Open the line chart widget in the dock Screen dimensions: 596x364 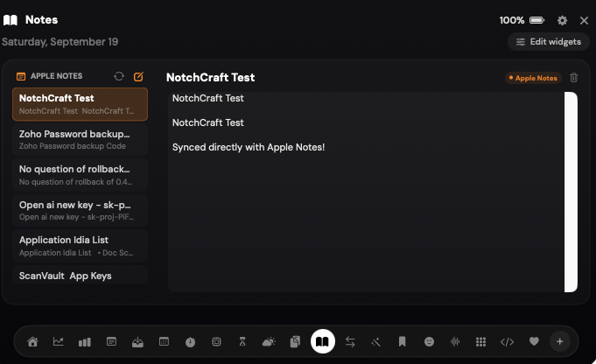tap(58, 341)
